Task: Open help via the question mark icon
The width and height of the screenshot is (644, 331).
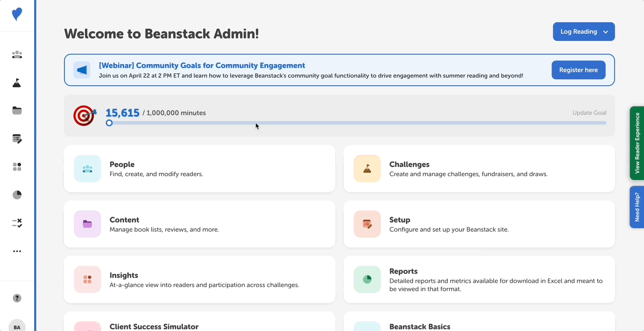Action: [x=17, y=298]
